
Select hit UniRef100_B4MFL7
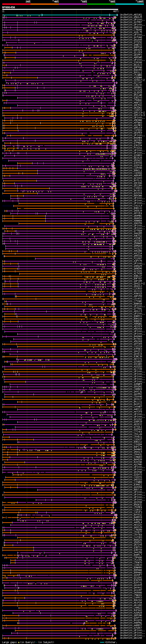(131, 555)
